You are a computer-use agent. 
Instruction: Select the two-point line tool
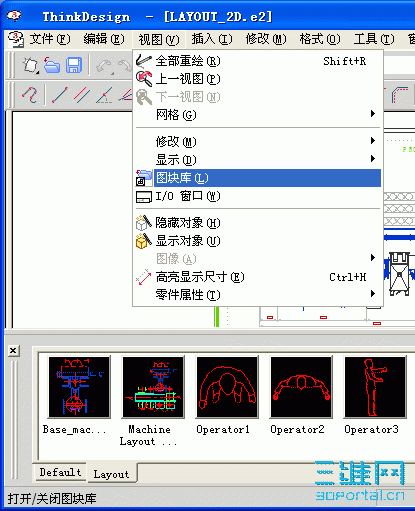click(x=60, y=95)
